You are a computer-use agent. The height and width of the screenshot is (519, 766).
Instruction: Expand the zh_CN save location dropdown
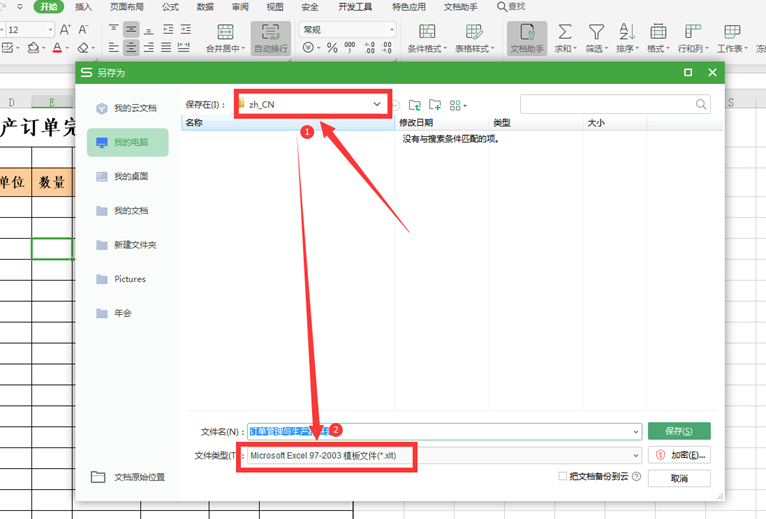click(x=377, y=104)
